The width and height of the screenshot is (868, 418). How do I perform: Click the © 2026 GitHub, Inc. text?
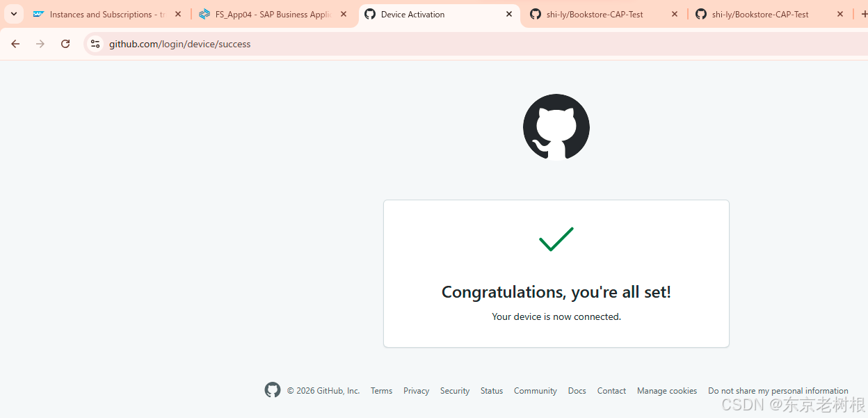click(x=323, y=391)
